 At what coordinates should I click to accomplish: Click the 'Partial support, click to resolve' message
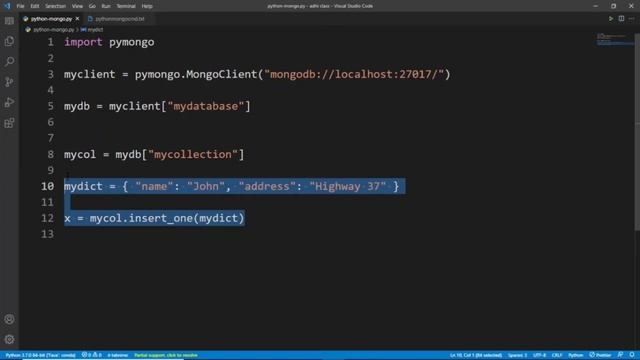tap(166, 355)
